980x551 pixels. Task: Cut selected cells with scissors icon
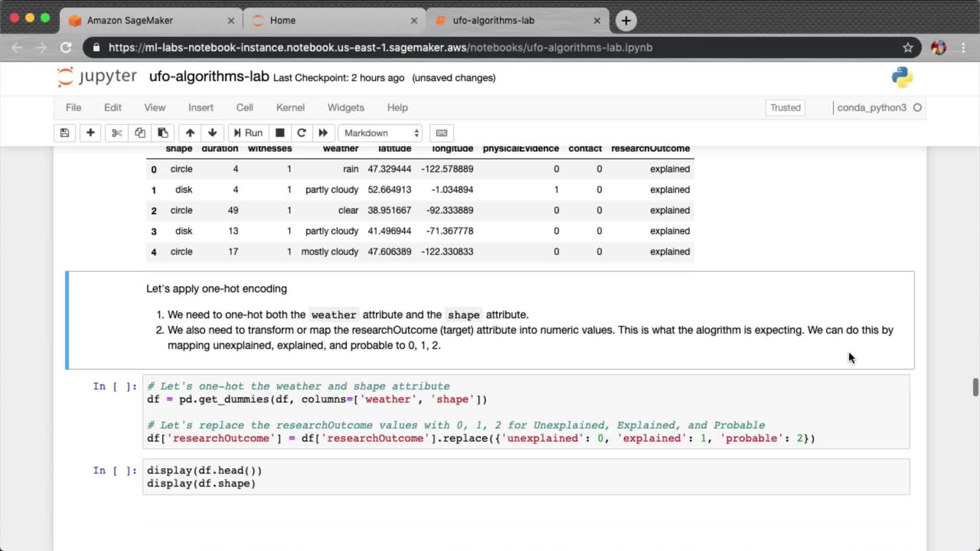tap(117, 133)
